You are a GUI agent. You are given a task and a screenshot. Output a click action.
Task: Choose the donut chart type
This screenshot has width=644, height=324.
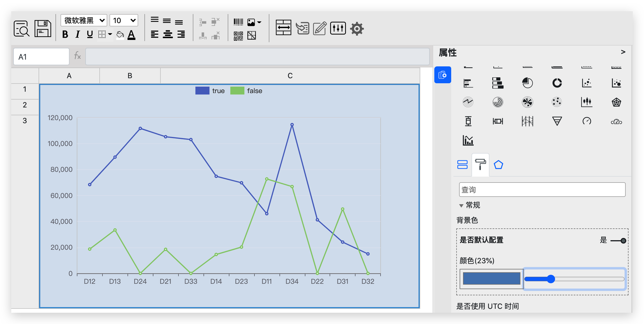click(557, 83)
